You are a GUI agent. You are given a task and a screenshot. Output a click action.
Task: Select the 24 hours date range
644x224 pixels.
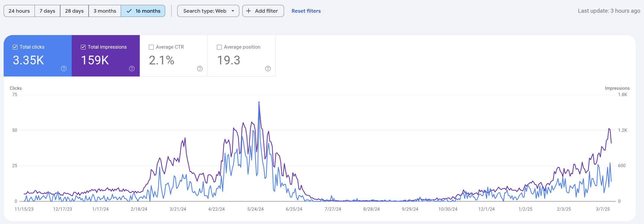(x=19, y=11)
